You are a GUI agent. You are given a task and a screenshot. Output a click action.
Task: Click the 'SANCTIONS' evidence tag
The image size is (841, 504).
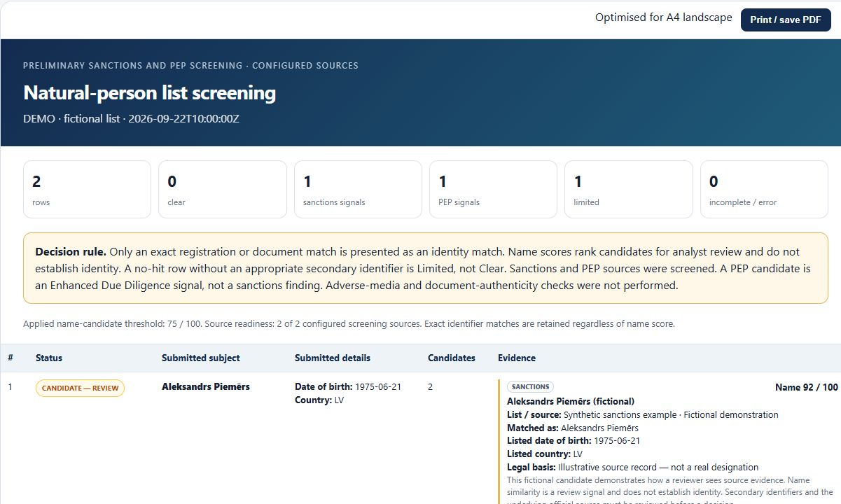(530, 386)
